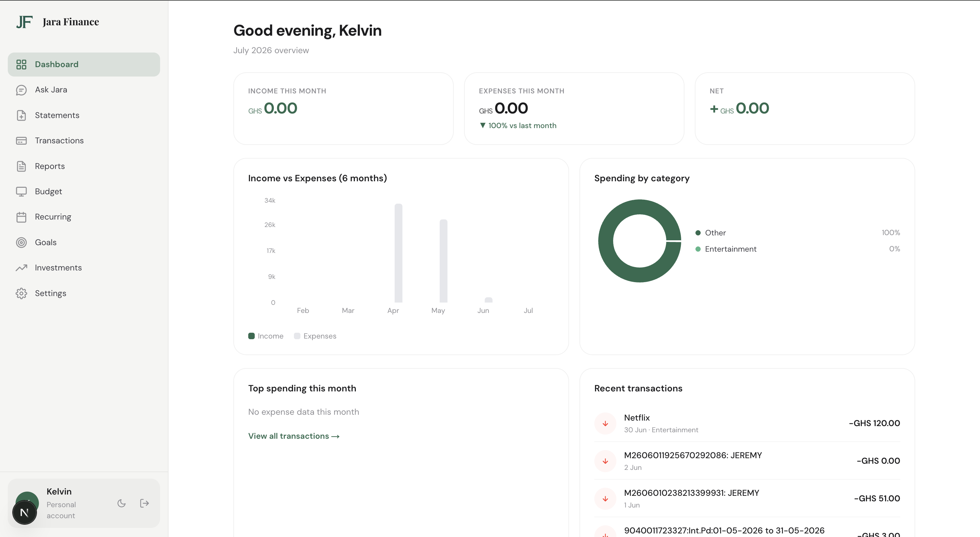Toggle the Expenses series in chart legend

[x=315, y=336]
